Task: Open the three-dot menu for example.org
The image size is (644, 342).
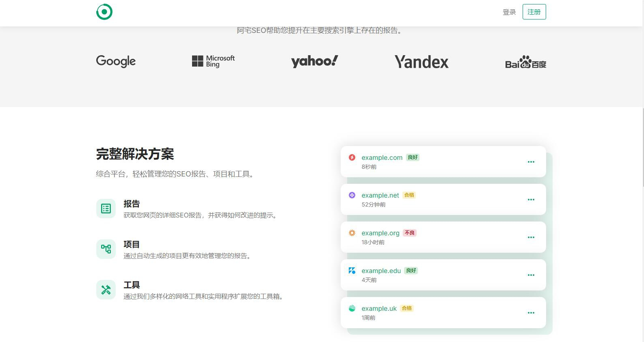Action: (531, 237)
